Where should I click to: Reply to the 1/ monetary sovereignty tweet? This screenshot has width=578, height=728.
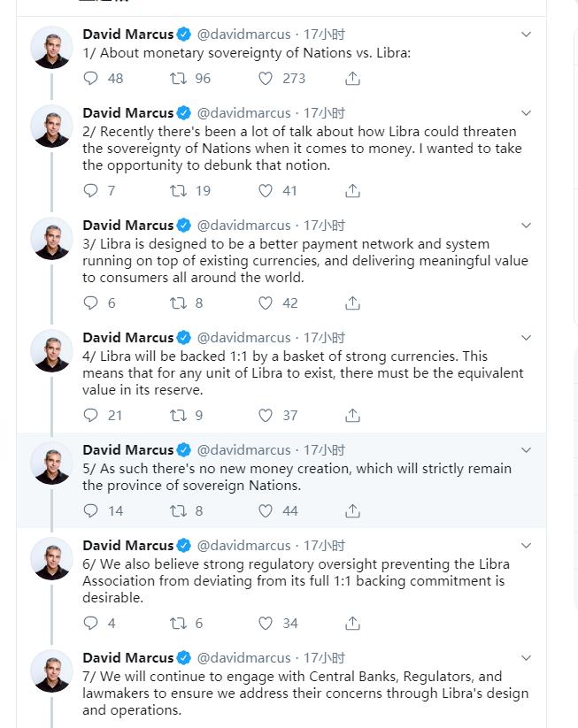pyautogui.click(x=90, y=78)
